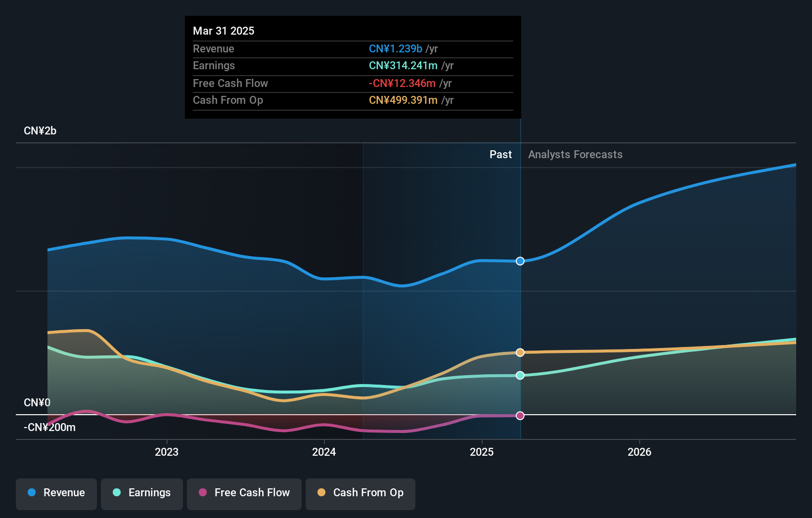The height and width of the screenshot is (518, 812).
Task: Click the CN¥0 y-axis label
Action: [x=37, y=403]
